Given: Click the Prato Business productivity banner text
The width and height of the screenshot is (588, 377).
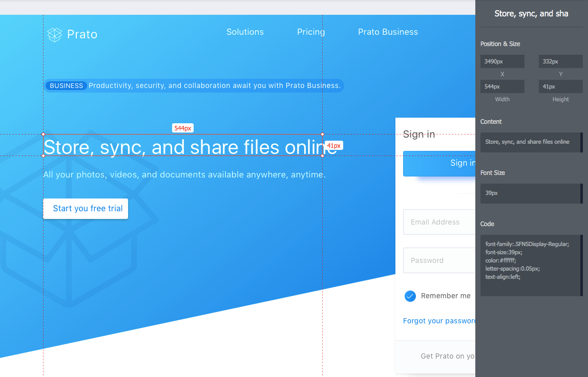Looking at the screenshot, I should point(215,86).
